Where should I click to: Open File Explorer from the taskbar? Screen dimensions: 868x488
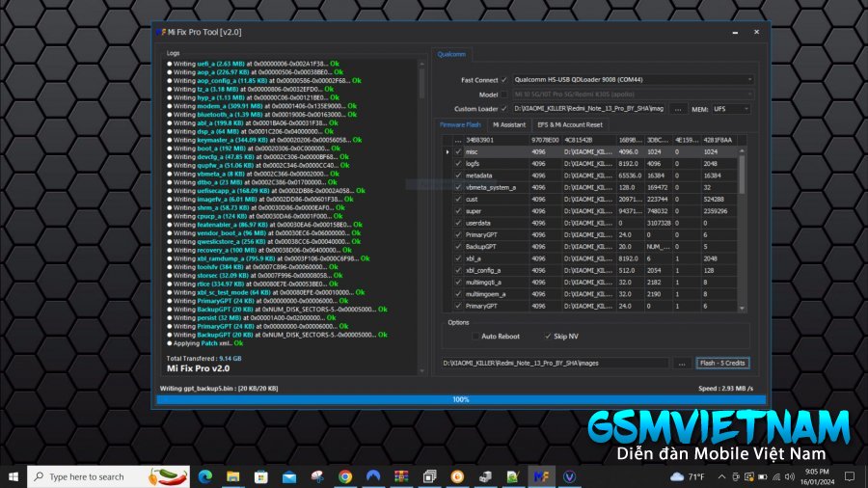(x=233, y=476)
